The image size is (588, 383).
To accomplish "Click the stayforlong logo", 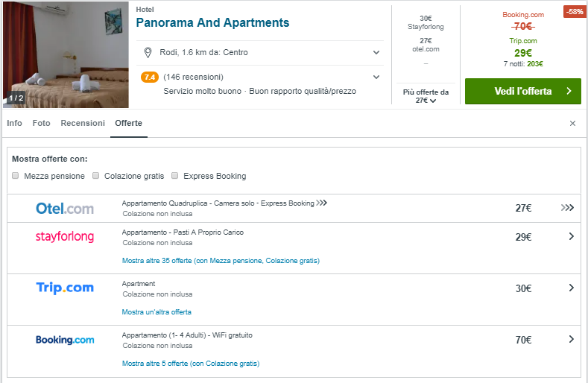I will pyautogui.click(x=65, y=237).
